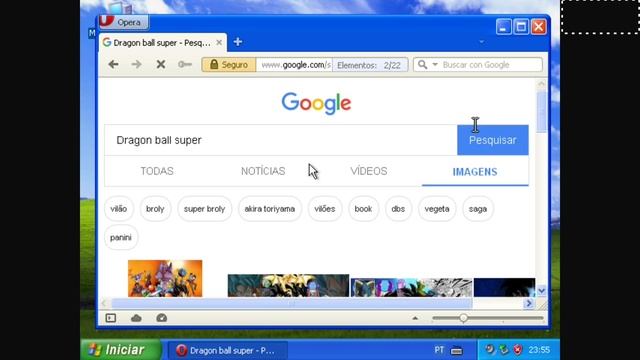This screenshot has width=640, height=360.
Task: Click the keyboard icon in taskbar
Action: [x=456, y=350]
